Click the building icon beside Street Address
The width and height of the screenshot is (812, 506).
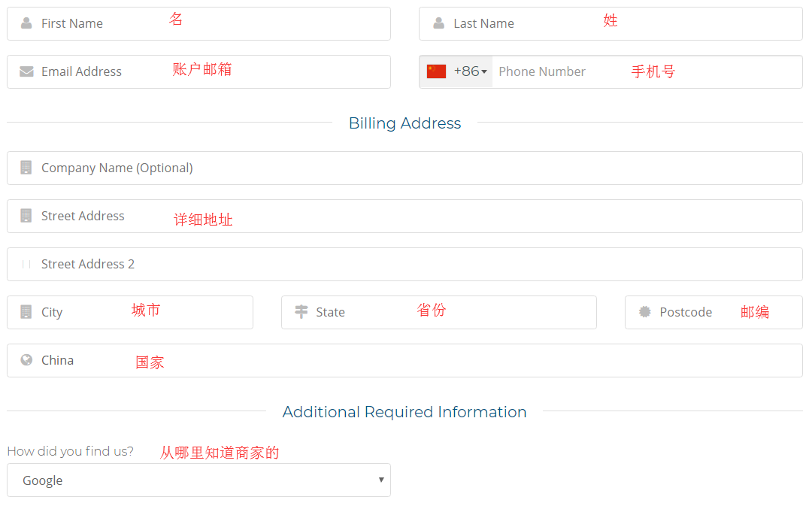(x=26, y=216)
